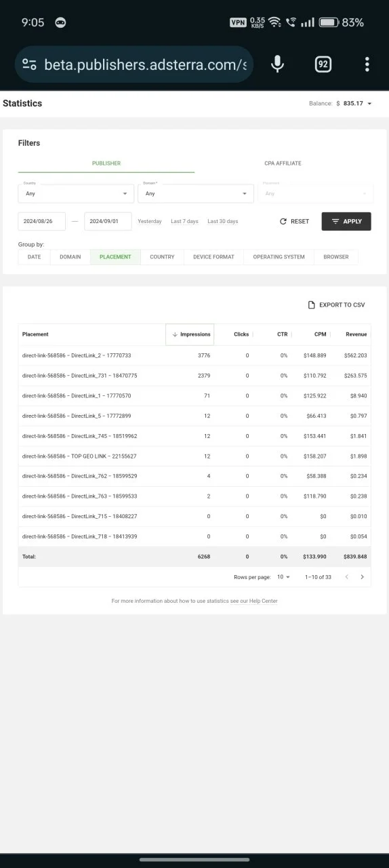
Task: Sort by Impressions column header
Action: pos(190,334)
